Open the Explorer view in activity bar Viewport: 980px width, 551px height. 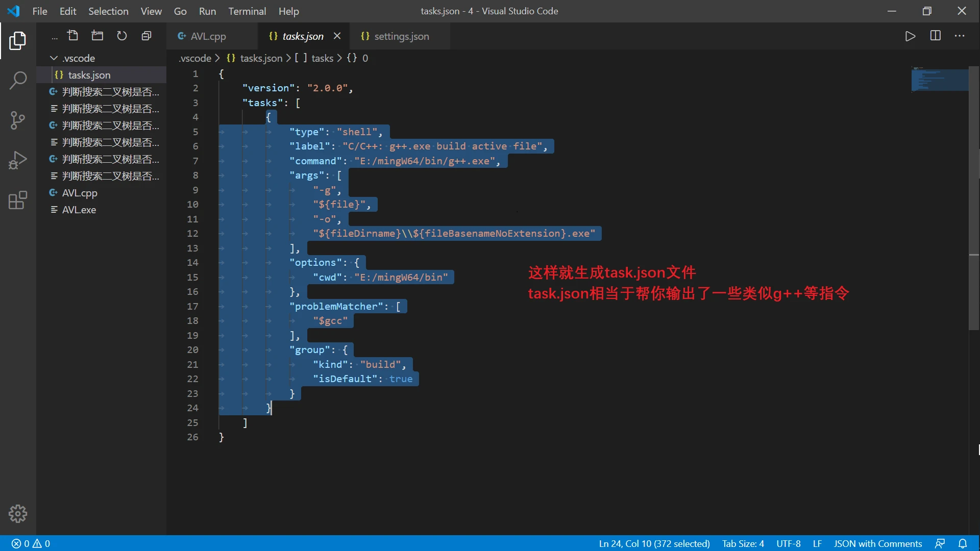click(x=17, y=41)
